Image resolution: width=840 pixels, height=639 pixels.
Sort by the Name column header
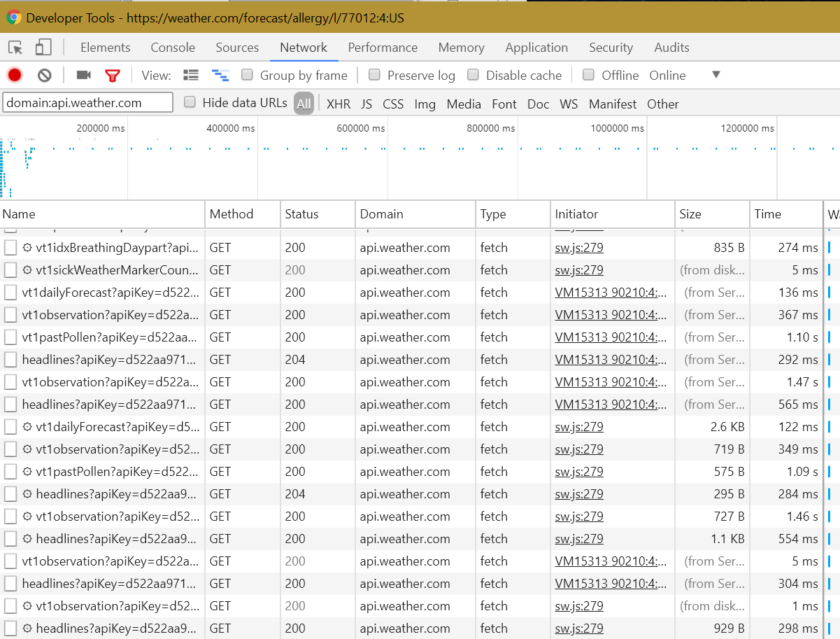102,214
